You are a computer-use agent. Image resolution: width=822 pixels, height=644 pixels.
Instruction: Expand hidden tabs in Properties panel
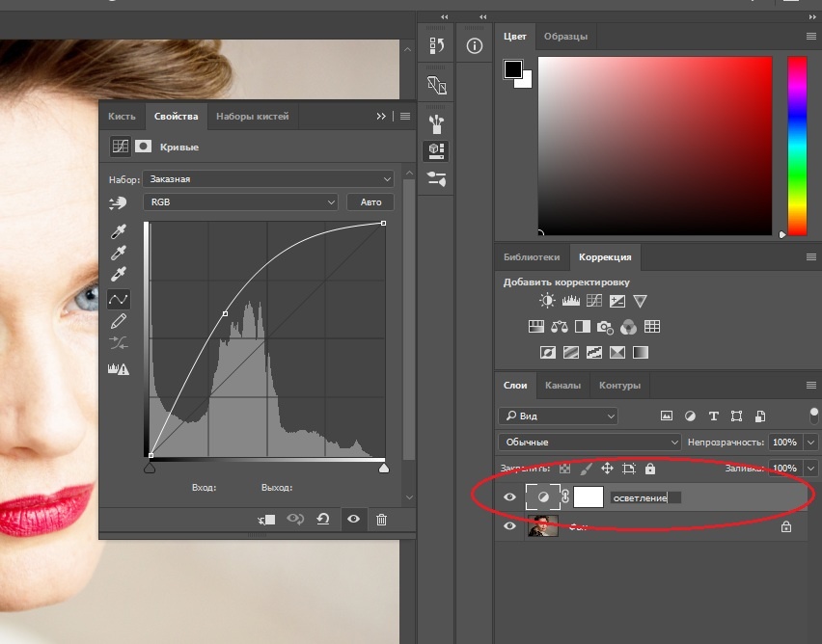[381, 117]
